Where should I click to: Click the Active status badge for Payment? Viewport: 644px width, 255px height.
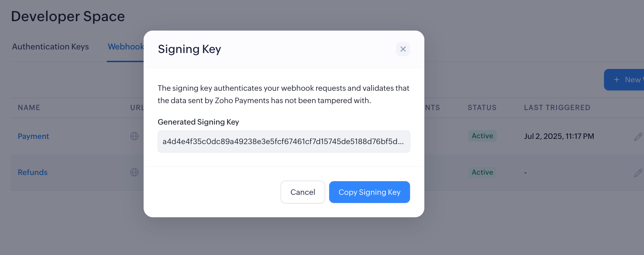pos(482,136)
